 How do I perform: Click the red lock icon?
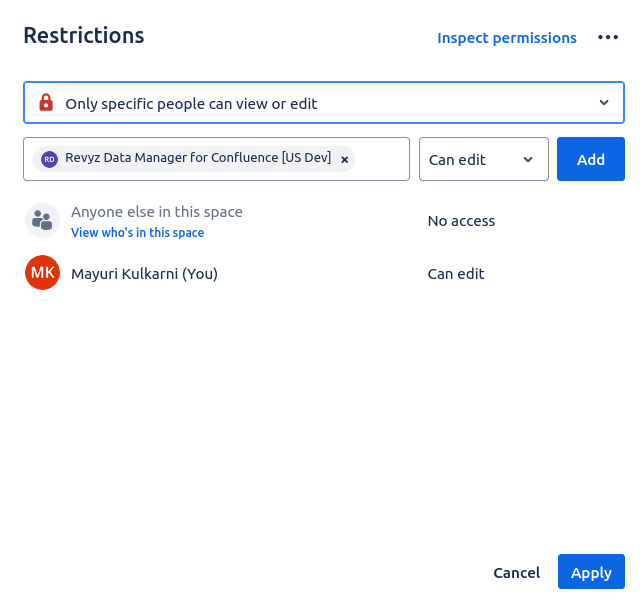click(x=46, y=103)
